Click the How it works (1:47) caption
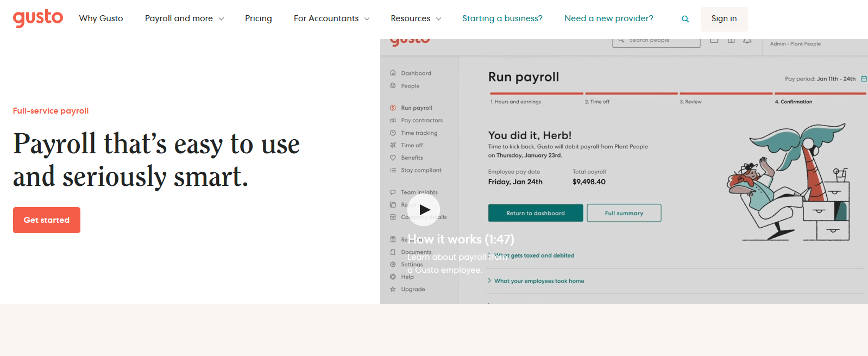Viewport: 868px width, 356px height. coord(461,239)
